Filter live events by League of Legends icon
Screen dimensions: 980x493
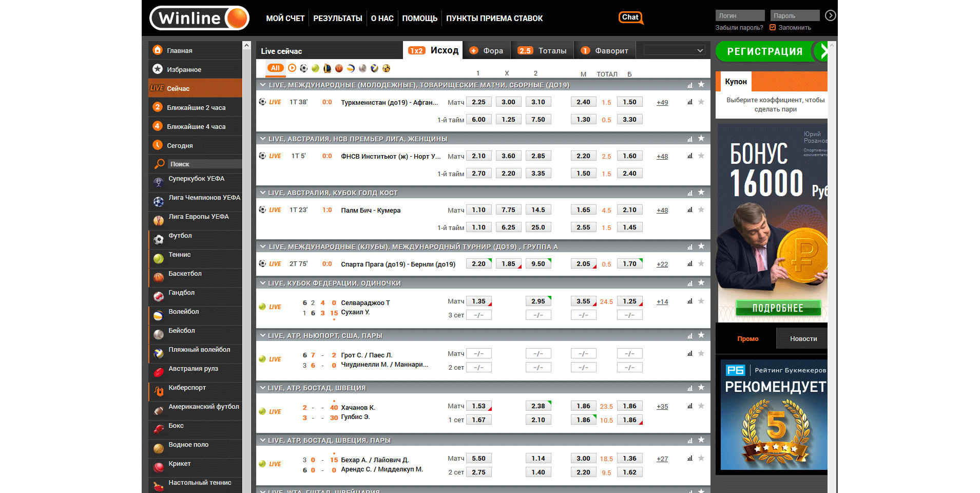327,68
